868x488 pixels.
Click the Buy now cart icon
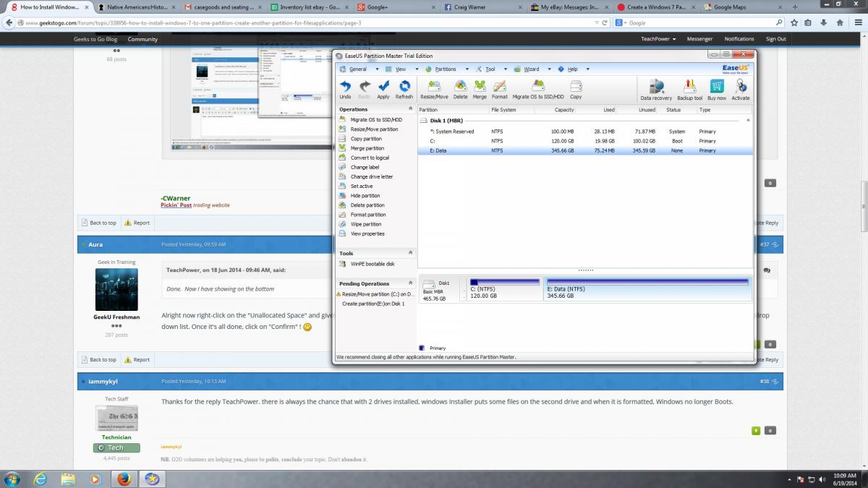click(x=717, y=90)
